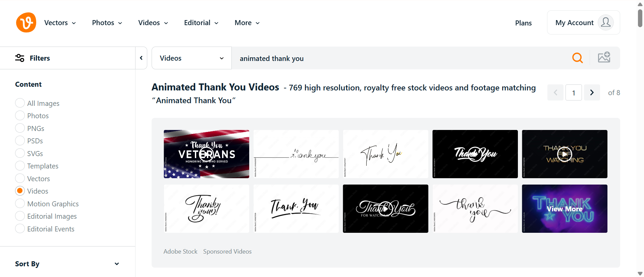Click the Filters sliders icon

coord(20,58)
